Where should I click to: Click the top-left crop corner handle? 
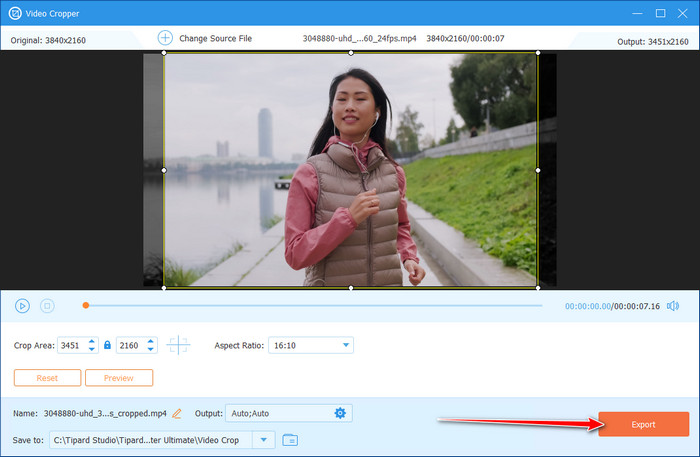click(164, 53)
